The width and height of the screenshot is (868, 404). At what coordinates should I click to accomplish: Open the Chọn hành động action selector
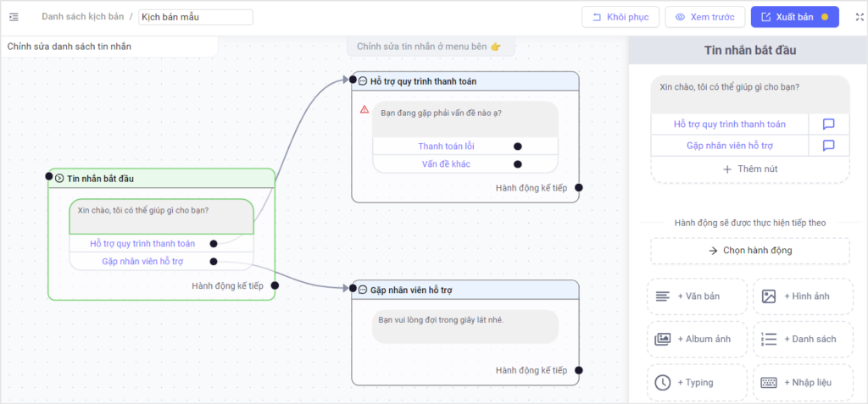[750, 251]
